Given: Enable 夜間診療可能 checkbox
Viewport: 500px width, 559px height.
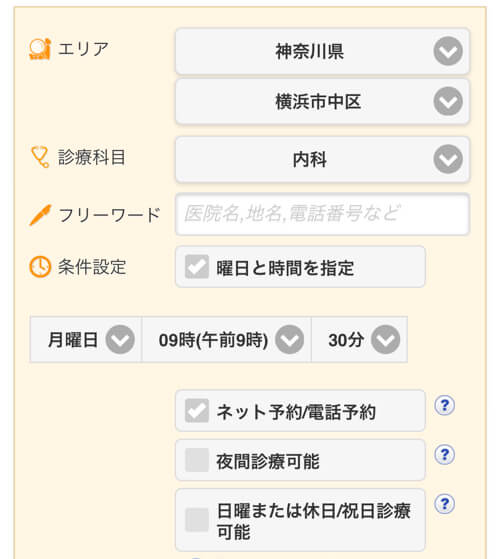Looking at the screenshot, I should (x=197, y=460).
